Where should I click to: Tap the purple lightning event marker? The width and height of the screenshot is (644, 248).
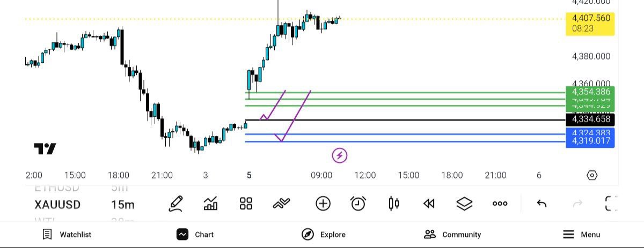(x=339, y=156)
